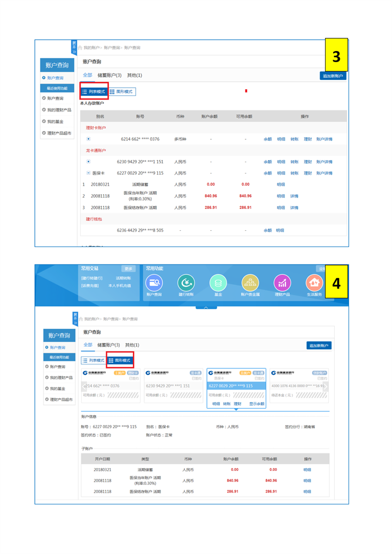This screenshot has width=392, height=554.
Task: Click 展开 sidebar tab in lower screenshot
Action: (75, 319)
